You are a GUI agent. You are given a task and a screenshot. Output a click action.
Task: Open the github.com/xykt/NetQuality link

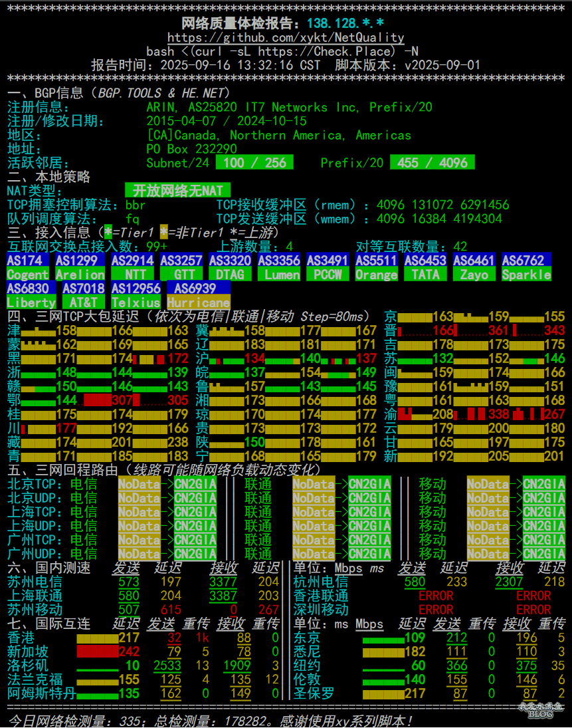click(x=286, y=38)
